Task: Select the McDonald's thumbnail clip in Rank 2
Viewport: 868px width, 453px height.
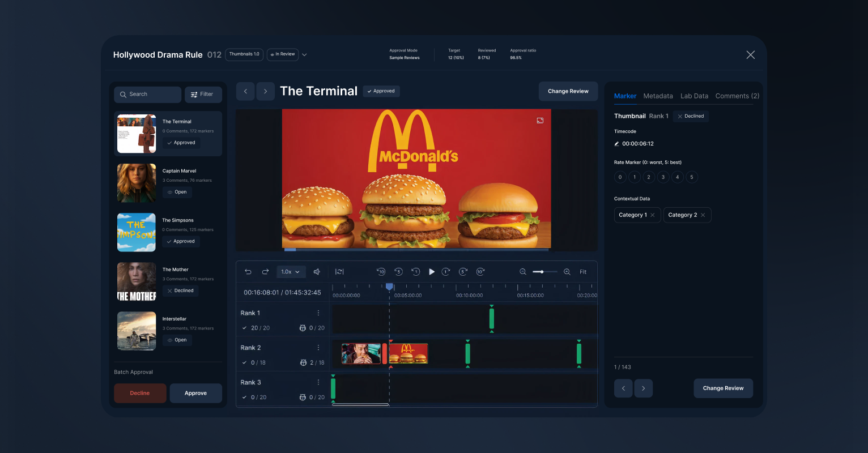Action: [x=409, y=354]
